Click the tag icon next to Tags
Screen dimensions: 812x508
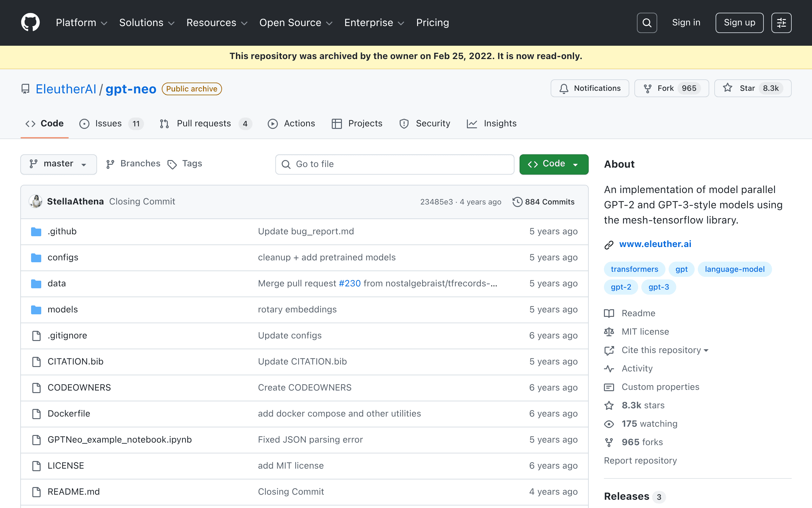172,165
